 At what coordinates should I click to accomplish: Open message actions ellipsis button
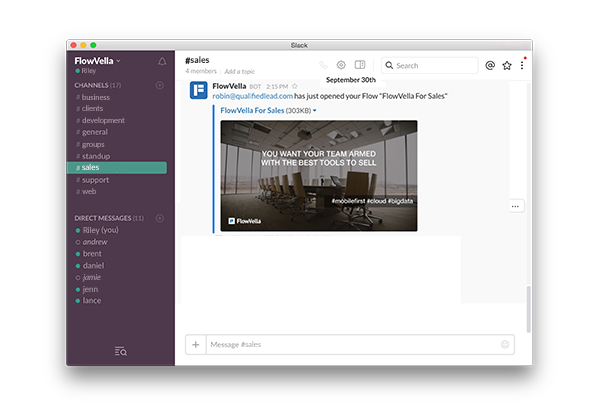click(x=516, y=206)
